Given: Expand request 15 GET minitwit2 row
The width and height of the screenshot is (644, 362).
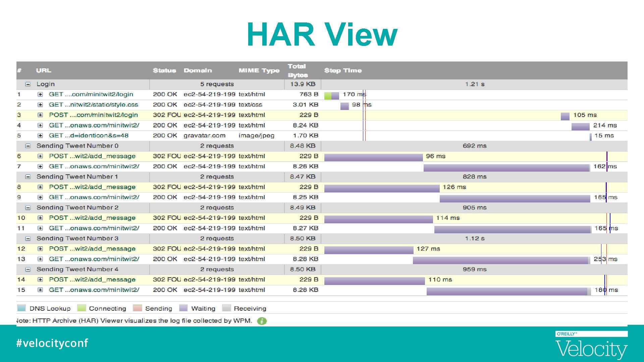Looking at the screenshot, I should tap(40, 290).
